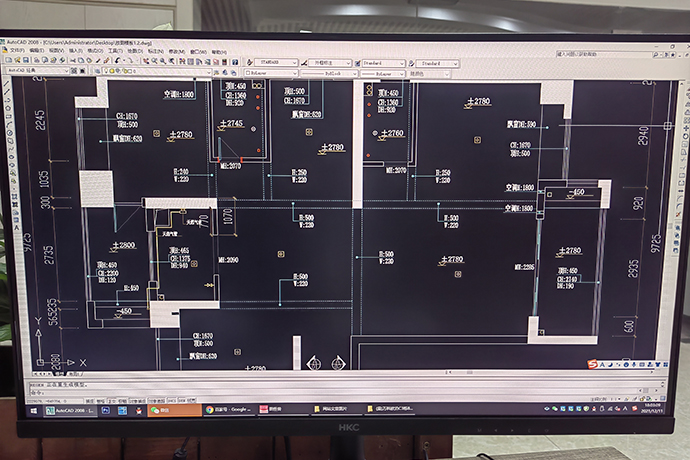
Task: Click the Windows Start button
Action: tap(34, 411)
